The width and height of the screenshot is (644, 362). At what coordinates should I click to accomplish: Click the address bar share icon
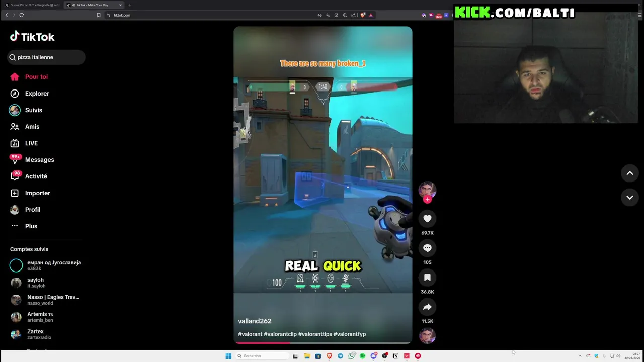(x=353, y=15)
